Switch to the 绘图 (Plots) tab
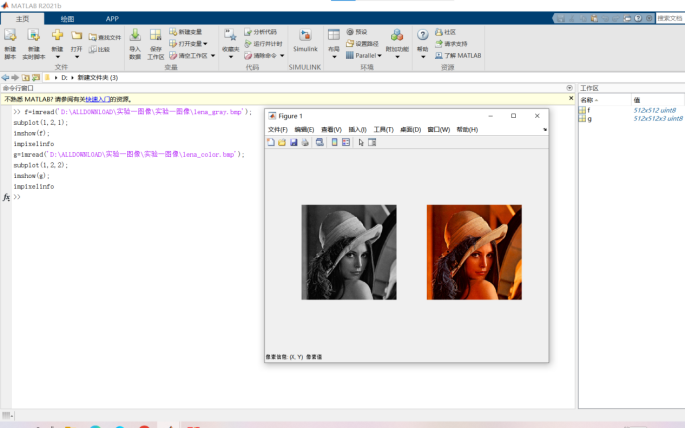 click(67, 19)
